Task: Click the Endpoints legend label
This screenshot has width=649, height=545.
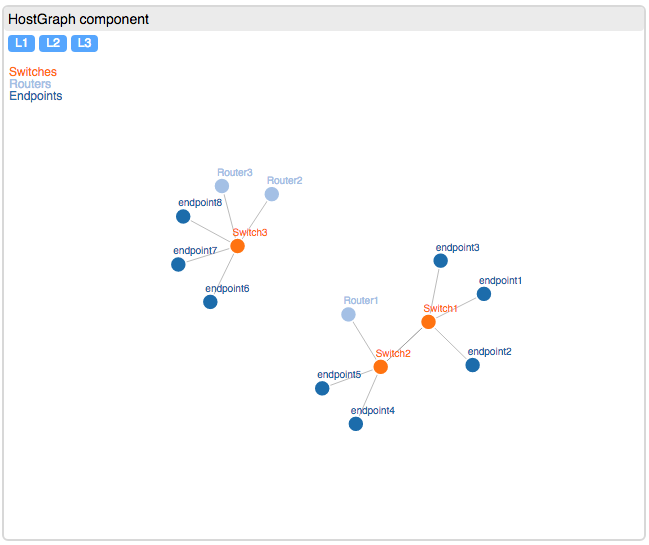Action: tap(36, 96)
